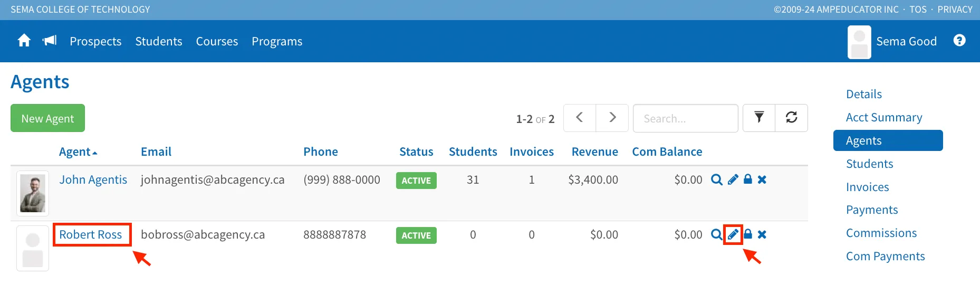Click phone number (999) 888-0000
This screenshot has height=284, width=980.
[x=342, y=180]
